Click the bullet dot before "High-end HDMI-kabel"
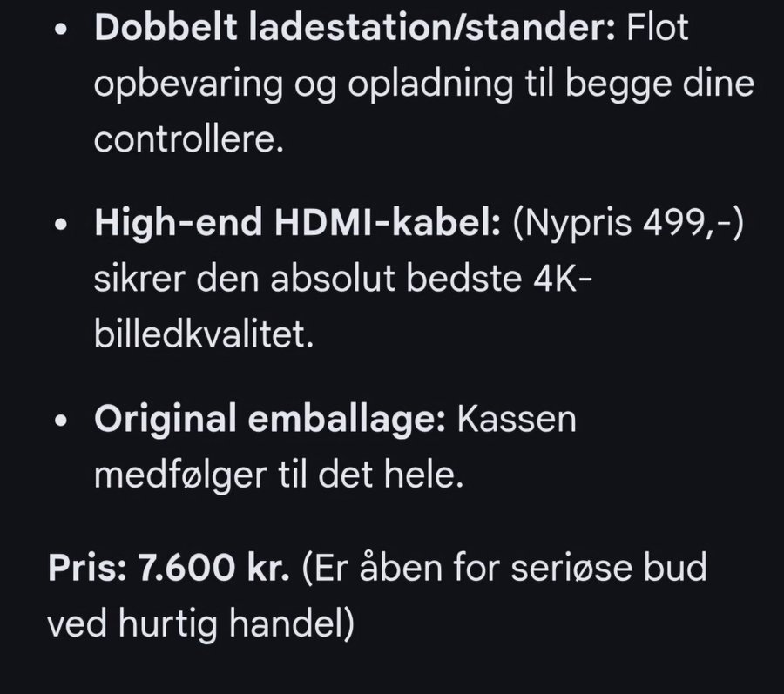 tap(59, 227)
